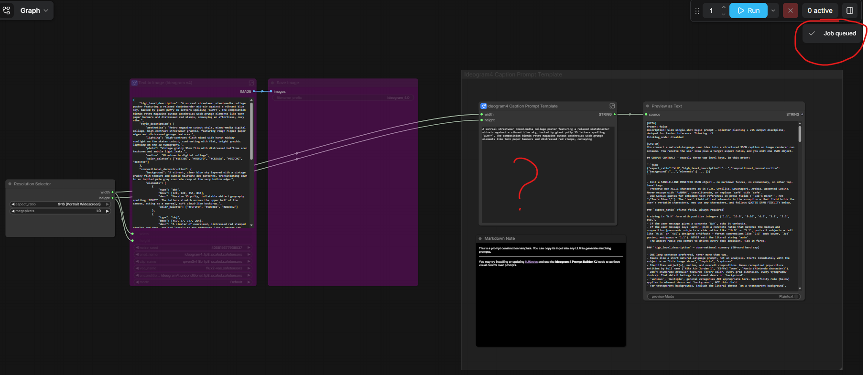Collapse the Markdown Note node via its dot
The height and width of the screenshot is (375, 868).
pos(480,238)
